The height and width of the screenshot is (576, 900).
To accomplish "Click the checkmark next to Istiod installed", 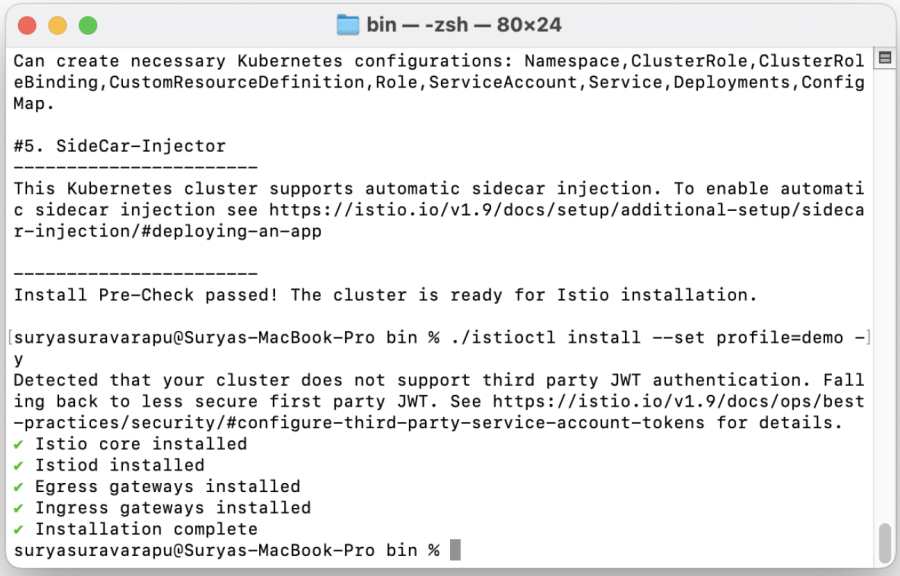I will [x=18, y=465].
